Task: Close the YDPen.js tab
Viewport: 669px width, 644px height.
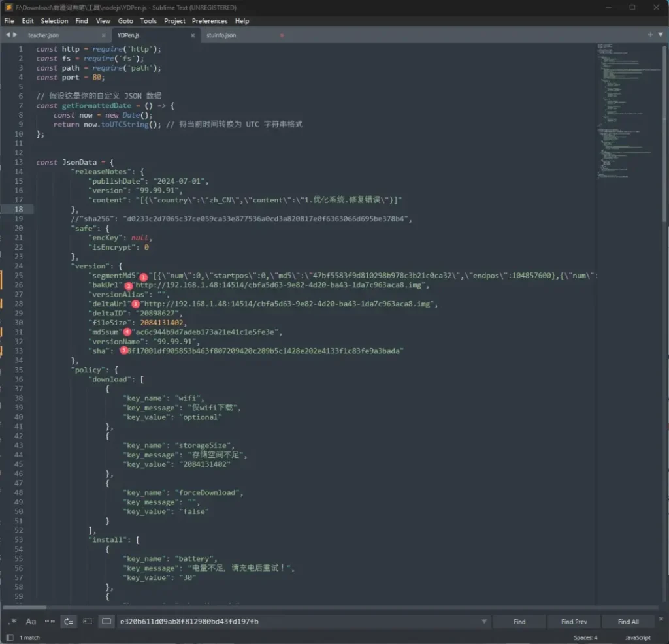Action: [x=193, y=35]
